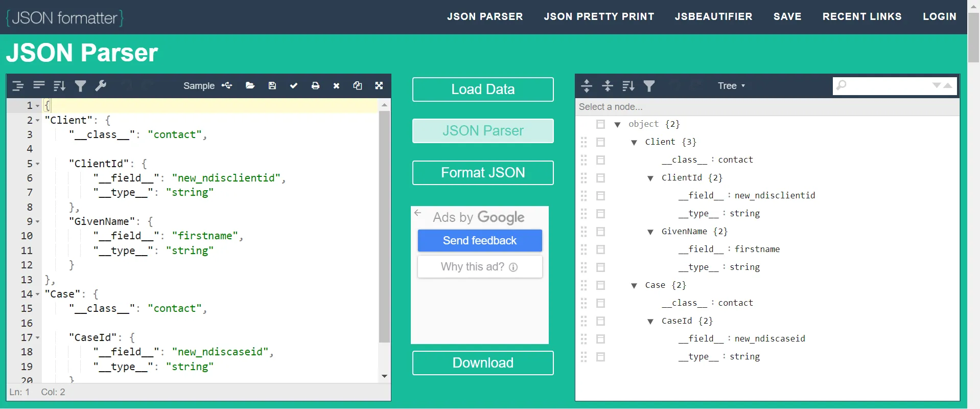Click the action box on the root object row
Screen dimensions: 980x409
[x=601, y=124]
